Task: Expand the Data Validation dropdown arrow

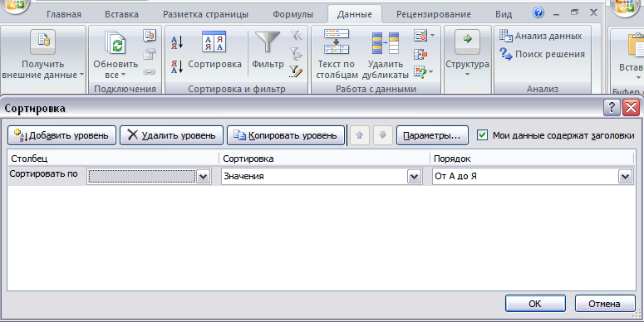Action: coord(432,36)
